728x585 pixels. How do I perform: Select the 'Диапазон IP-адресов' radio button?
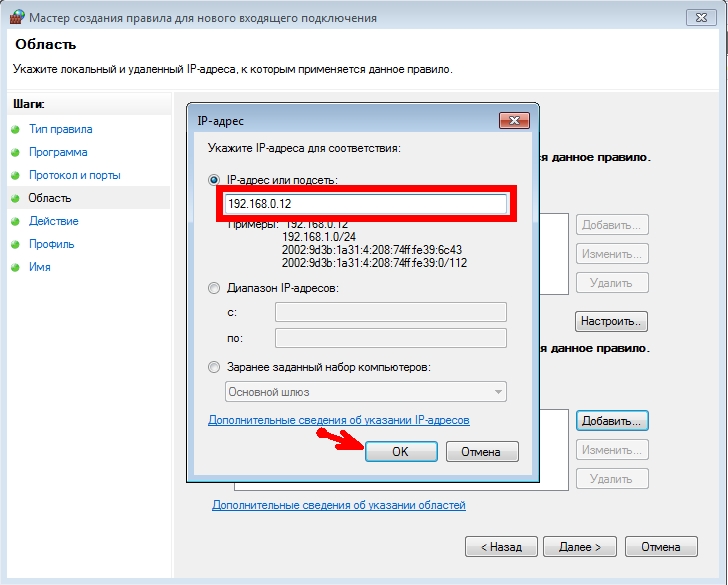214,288
